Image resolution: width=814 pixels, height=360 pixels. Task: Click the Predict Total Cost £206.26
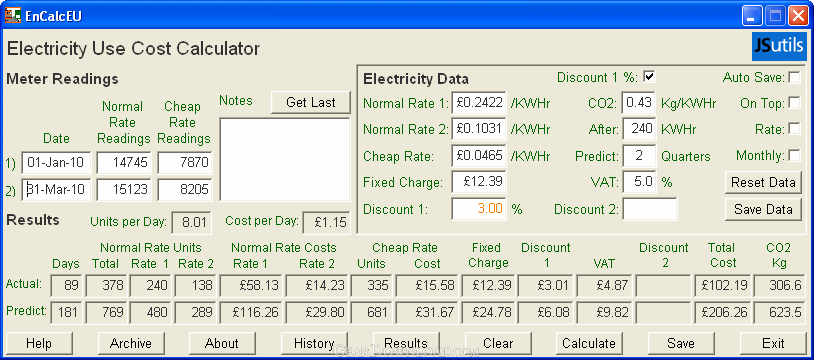(x=723, y=312)
